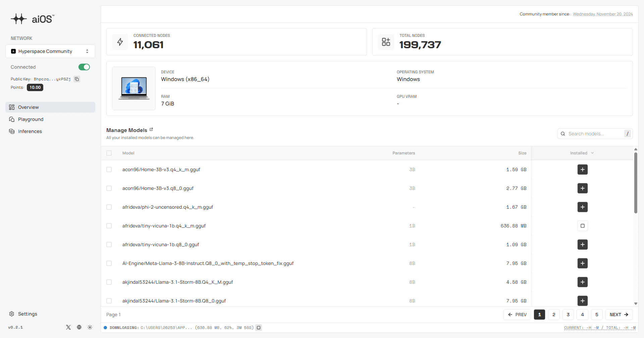Click the Points 10.00 badge
Screen dimensions: 644x338
[35, 87]
